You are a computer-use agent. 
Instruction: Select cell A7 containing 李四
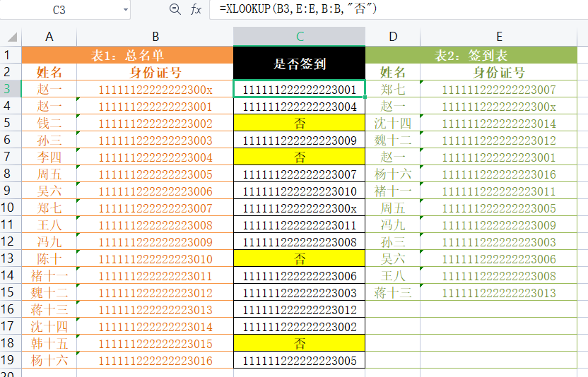pyautogui.click(x=49, y=157)
